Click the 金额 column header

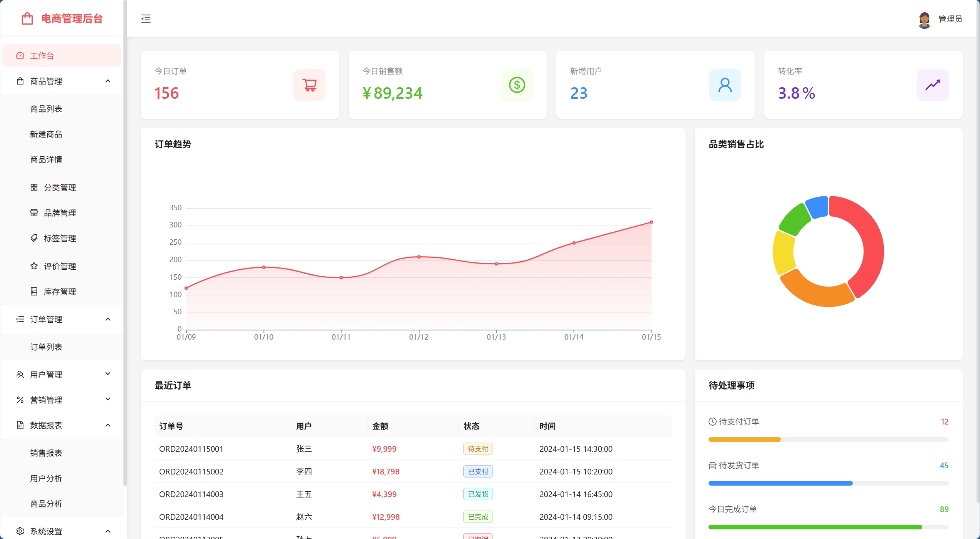point(380,426)
